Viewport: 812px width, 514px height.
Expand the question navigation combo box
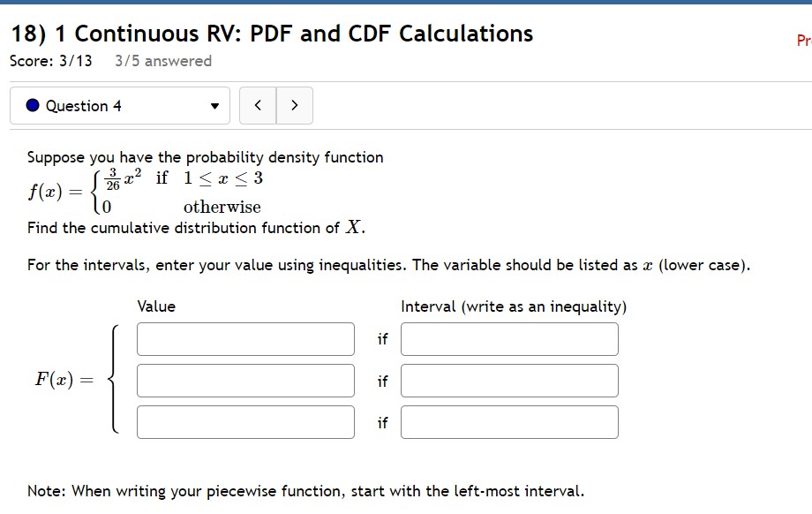(119, 105)
